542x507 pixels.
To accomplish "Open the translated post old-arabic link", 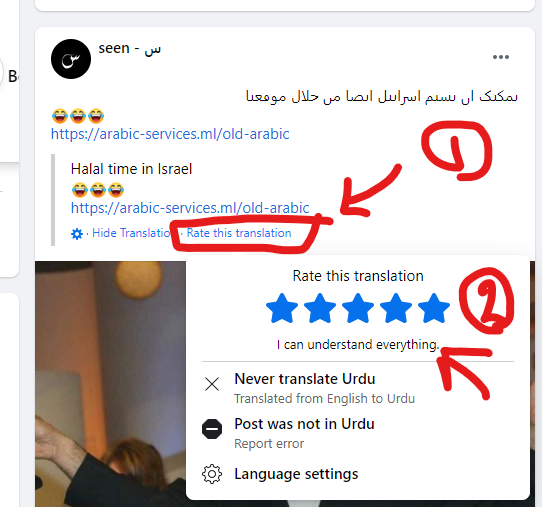I will point(190,208).
